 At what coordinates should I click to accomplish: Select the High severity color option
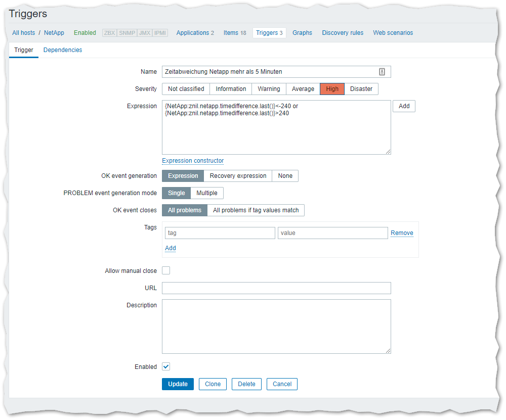(x=332, y=89)
